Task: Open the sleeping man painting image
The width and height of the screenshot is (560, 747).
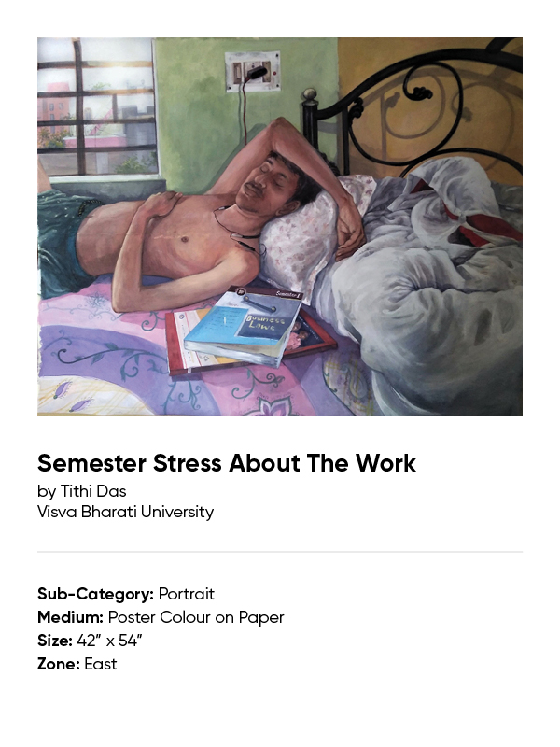Action: [280, 226]
